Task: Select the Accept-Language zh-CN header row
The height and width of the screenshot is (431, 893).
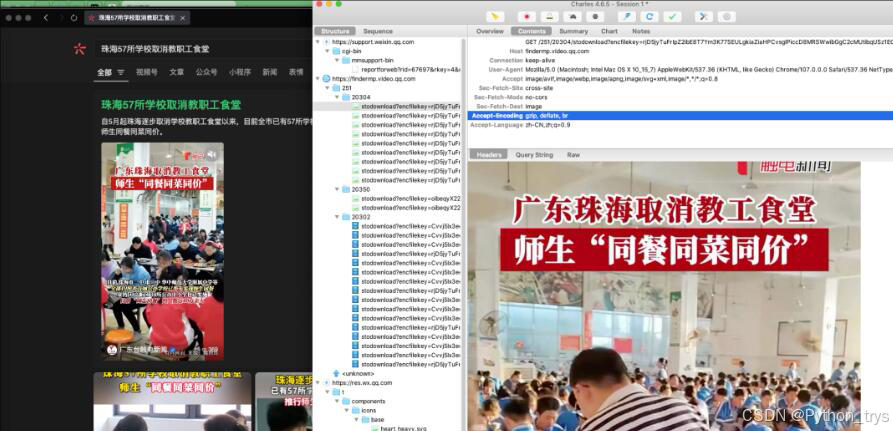Action: tap(680, 125)
